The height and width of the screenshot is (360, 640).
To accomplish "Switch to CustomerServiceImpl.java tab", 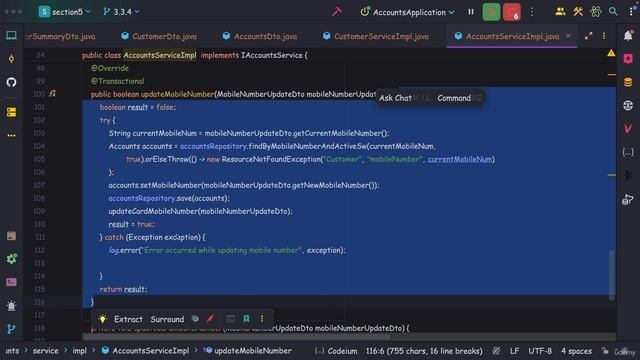I will coord(376,36).
